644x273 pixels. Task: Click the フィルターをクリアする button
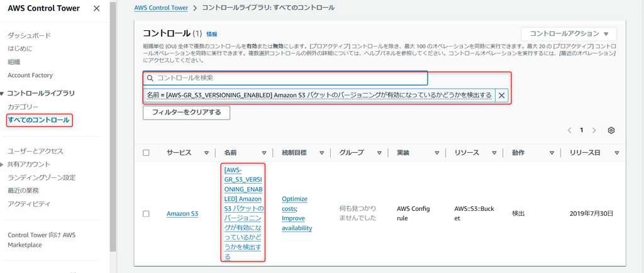pos(186,113)
